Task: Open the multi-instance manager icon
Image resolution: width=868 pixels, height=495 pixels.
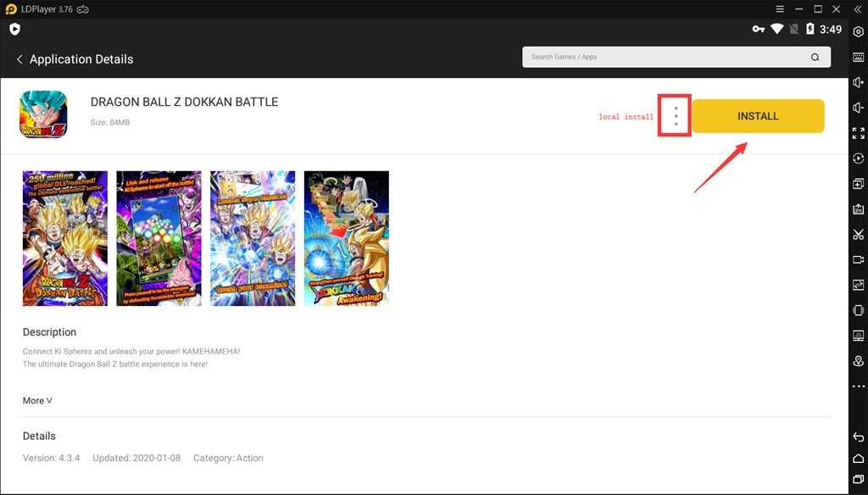Action: pos(858,183)
